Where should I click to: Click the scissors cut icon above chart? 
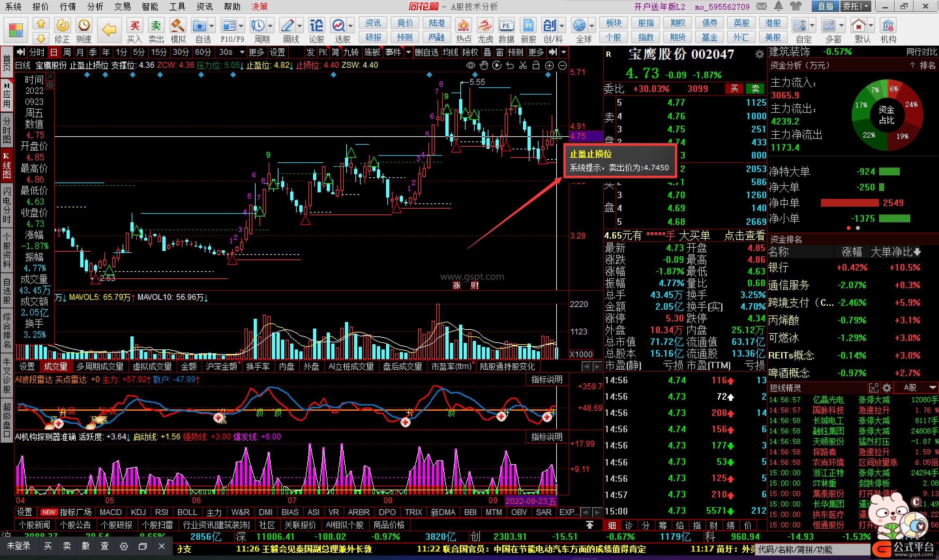tap(523, 65)
